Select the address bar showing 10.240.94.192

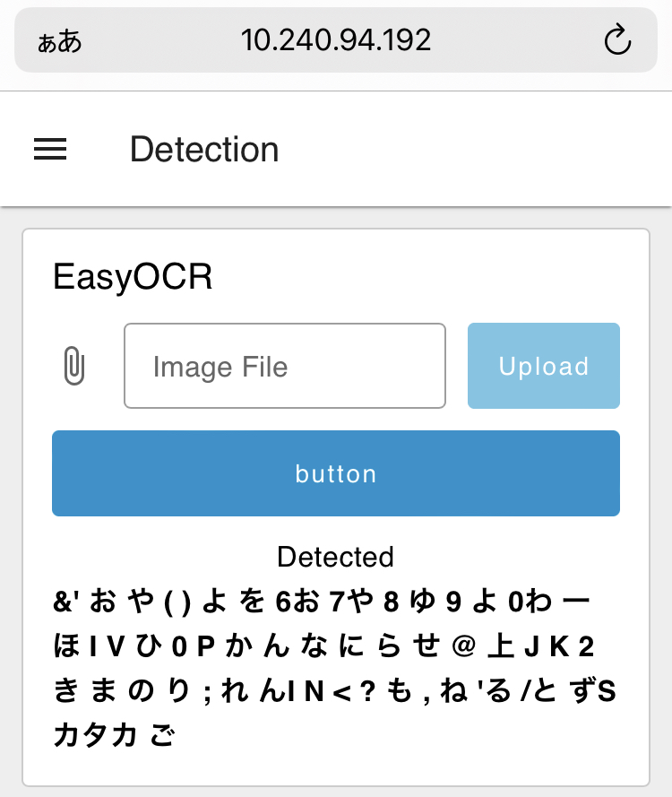point(336,39)
